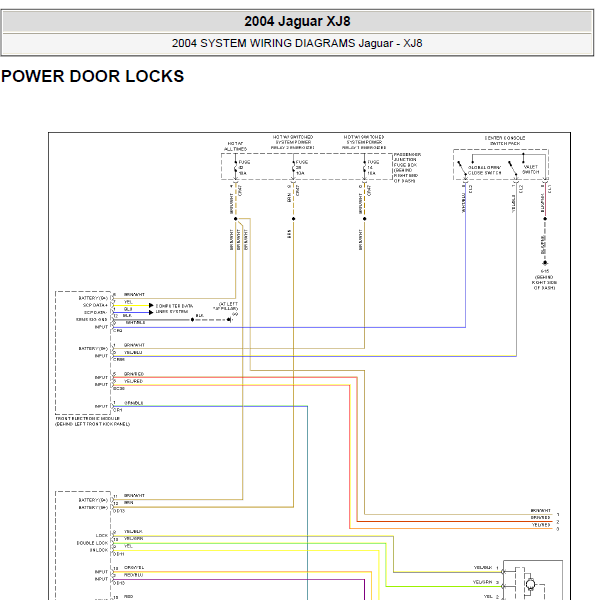The width and height of the screenshot is (596, 600).
Task: Click the arrowhead on the yellow SCP data wire
Action: (151, 305)
